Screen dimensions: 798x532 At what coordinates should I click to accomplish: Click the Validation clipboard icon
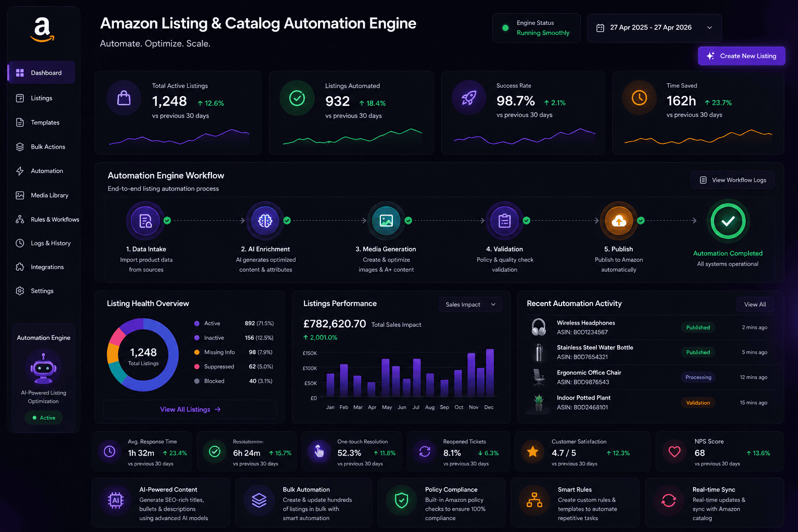click(x=504, y=221)
